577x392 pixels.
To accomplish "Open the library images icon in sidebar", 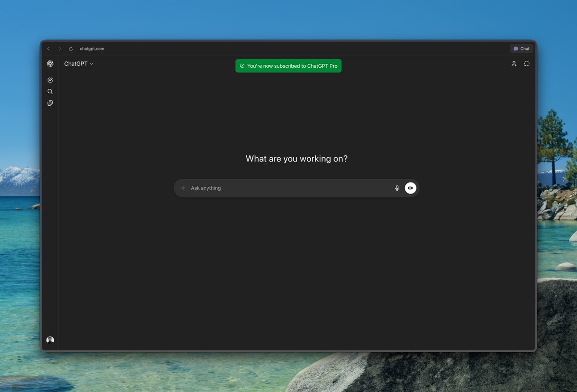I will [x=50, y=103].
